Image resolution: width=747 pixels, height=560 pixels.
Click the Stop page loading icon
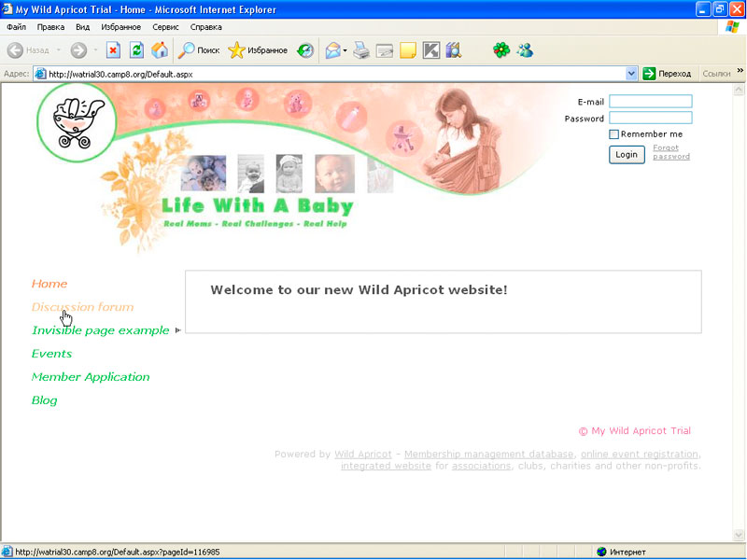(x=113, y=50)
